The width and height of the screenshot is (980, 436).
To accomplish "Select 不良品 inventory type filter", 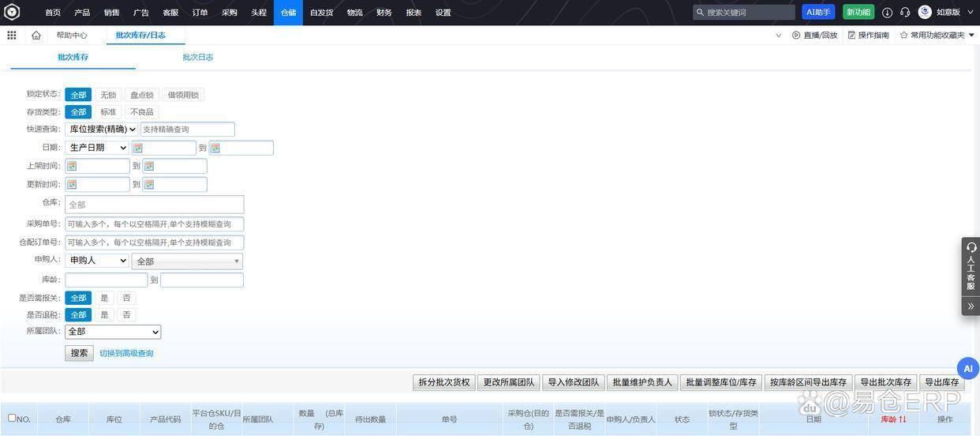I will click(x=141, y=112).
